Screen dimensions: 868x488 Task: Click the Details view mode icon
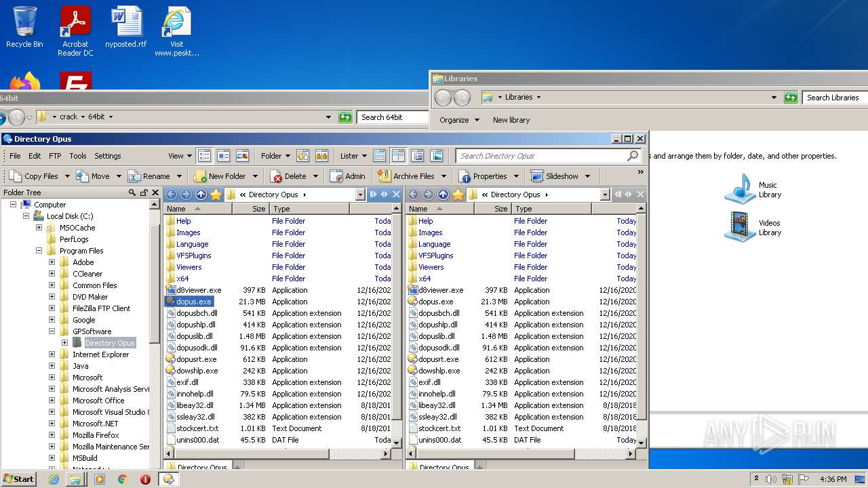(x=204, y=156)
